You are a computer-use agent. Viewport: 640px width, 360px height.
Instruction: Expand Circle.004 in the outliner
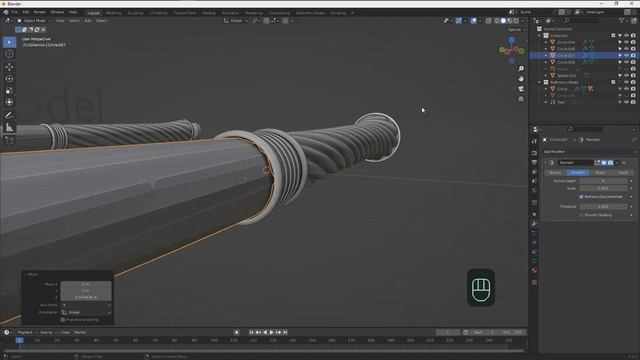[546, 42]
